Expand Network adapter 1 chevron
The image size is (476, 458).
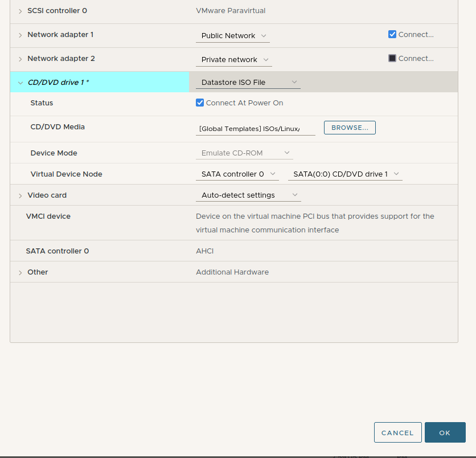click(x=20, y=35)
